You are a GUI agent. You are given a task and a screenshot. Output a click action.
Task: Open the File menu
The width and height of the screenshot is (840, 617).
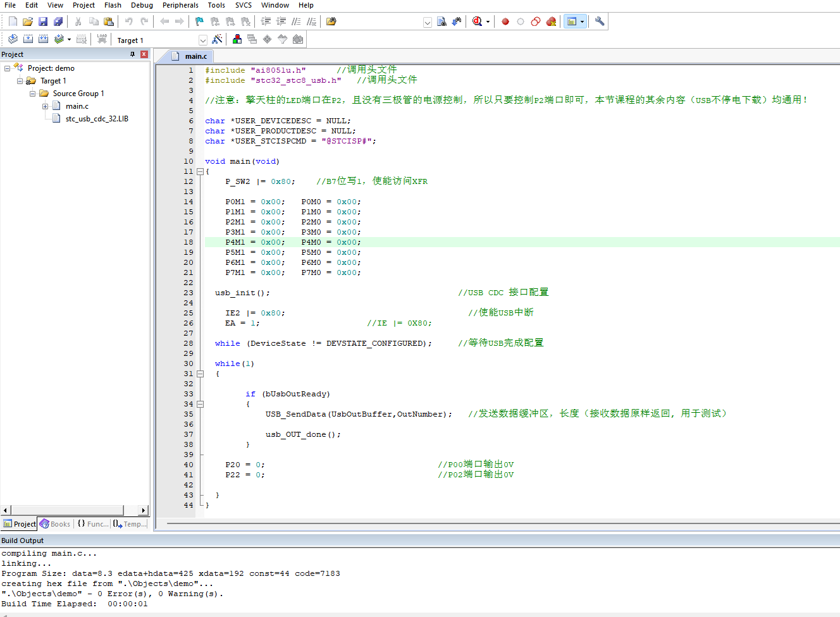pos(10,5)
